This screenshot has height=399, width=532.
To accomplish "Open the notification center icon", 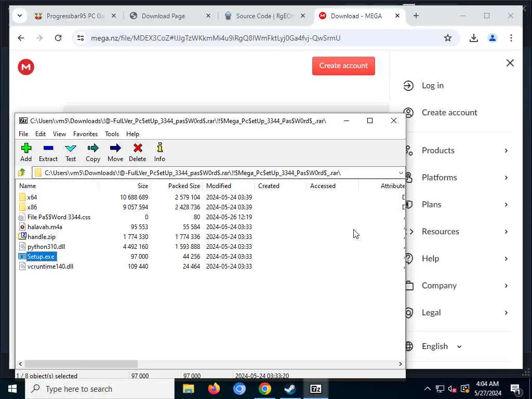I will 515,389.
